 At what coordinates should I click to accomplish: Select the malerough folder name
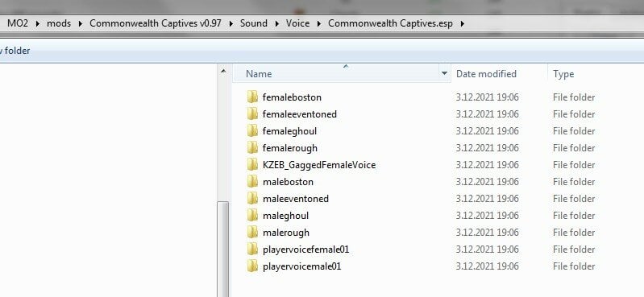(286, 233)
